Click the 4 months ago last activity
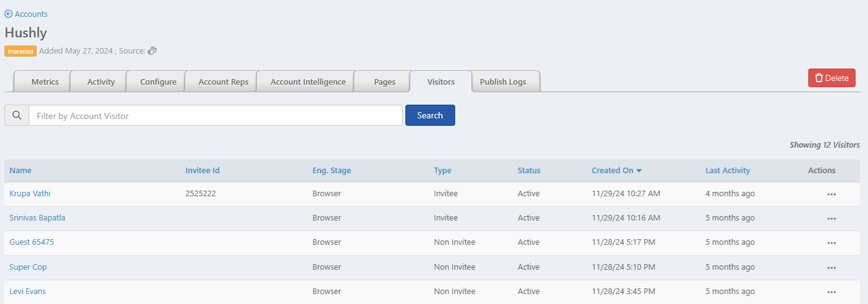The height and width of the screenshot is (304, 868). pyautogui.click(x=730, y=194)
